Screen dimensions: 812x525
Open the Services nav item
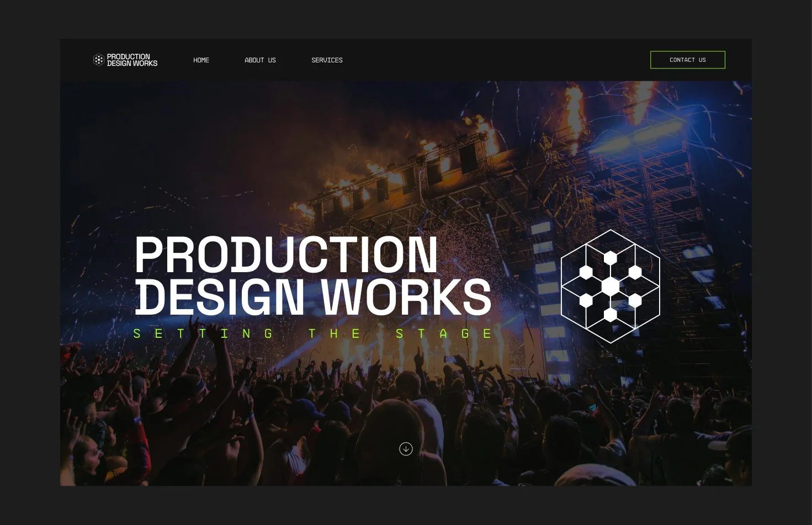[x=327, y=60]
